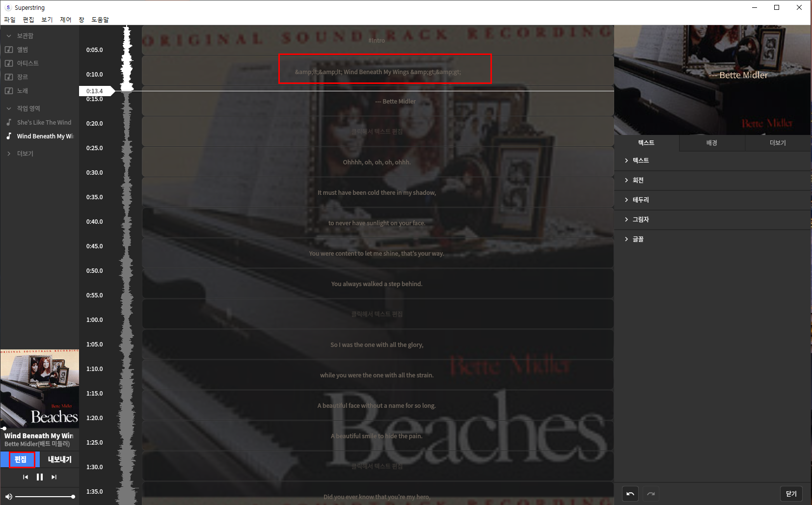Skip to the previous track
Screen dimensions: 812x505
[26, 477]
